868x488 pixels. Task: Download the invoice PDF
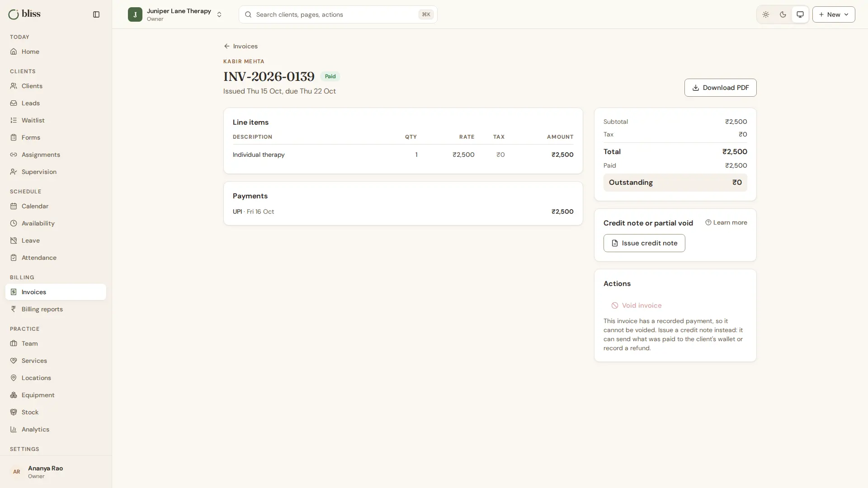(720, 88)
